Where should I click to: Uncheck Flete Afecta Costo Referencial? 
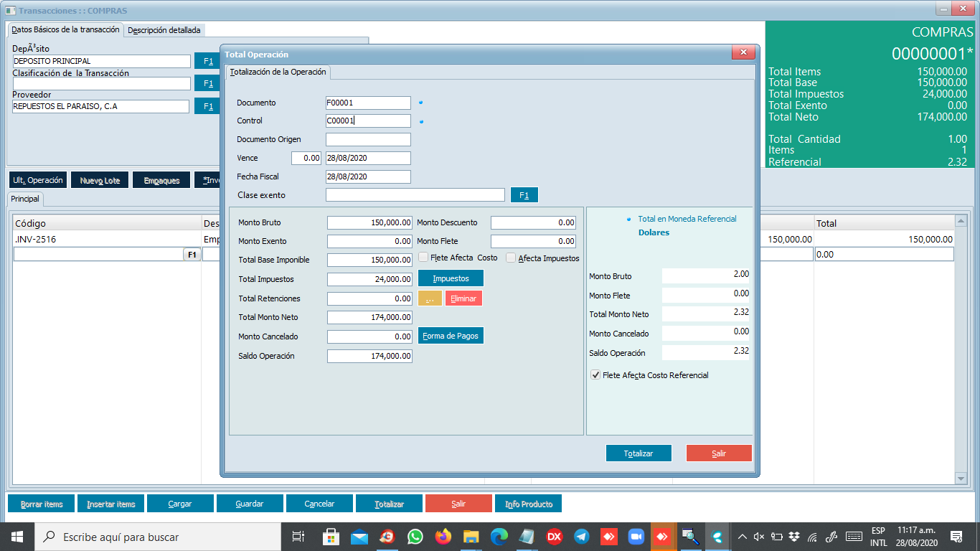tap(595, 375)
